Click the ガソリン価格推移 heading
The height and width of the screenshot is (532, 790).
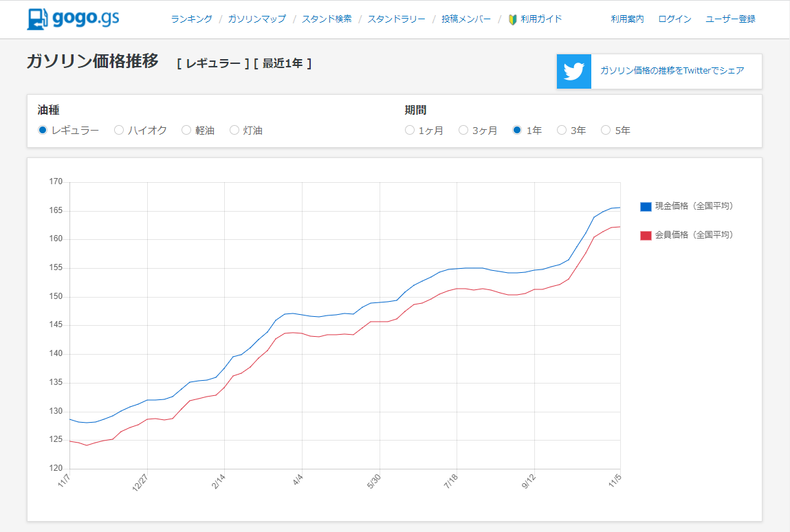(93, 61)
